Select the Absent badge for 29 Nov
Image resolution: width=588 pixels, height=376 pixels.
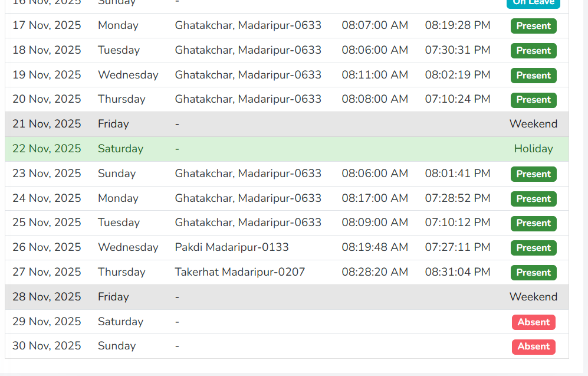point(533,322)
